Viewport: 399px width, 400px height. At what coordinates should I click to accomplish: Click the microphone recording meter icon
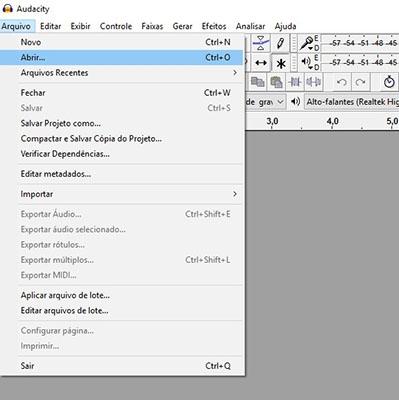tap(306, 43)
